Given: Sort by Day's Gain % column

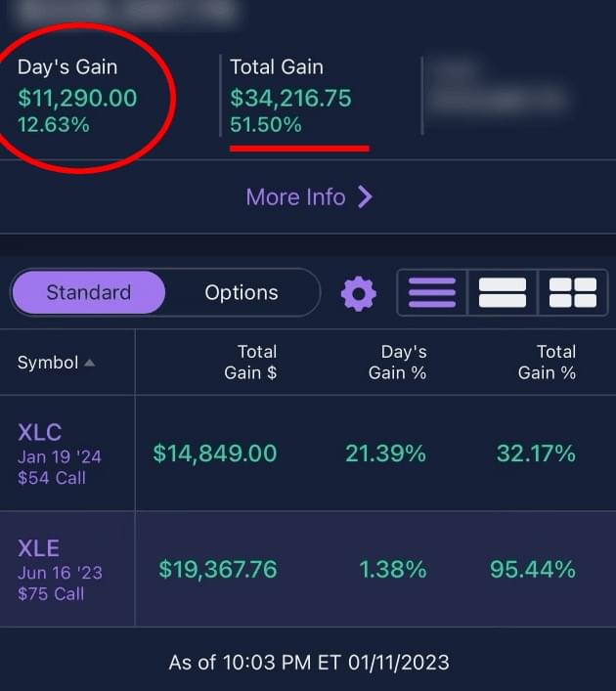Looking at the screenshot, I should pos(398,362).
